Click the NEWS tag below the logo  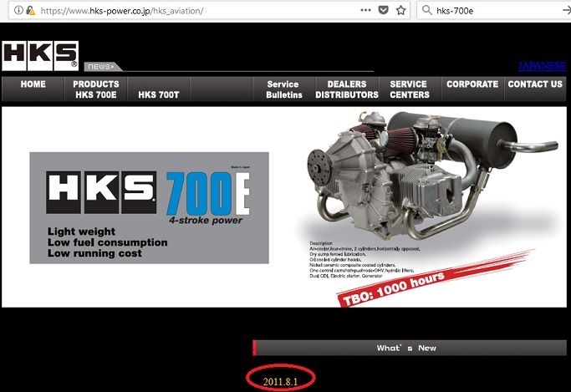(101, 67)
